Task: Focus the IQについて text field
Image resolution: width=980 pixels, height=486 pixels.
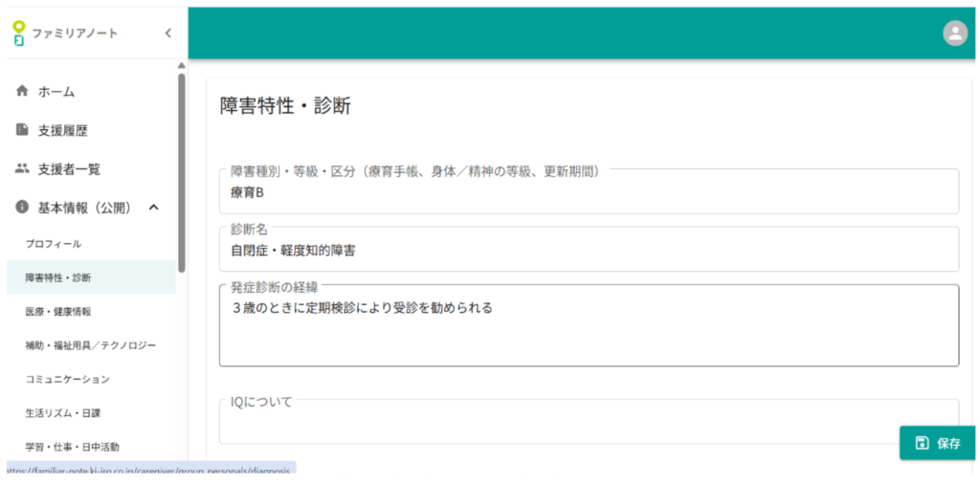Action: tap(555, 425)
